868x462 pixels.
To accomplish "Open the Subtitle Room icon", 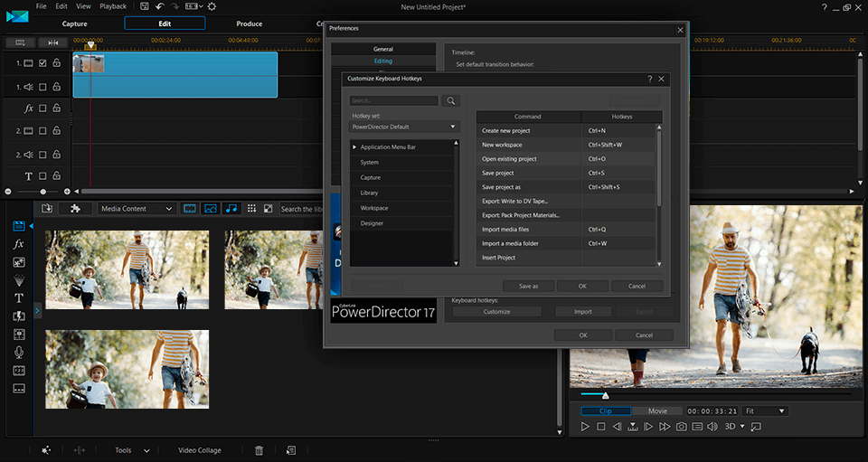I will pos(19,389).
